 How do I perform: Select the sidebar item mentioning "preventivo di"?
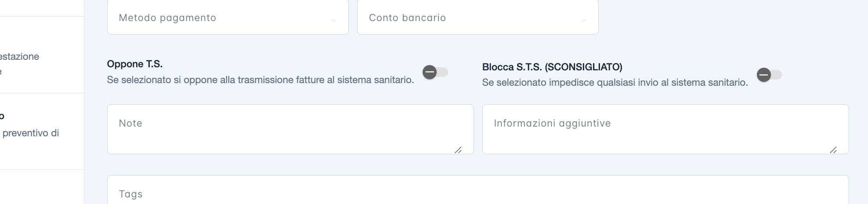coord(31,133)
